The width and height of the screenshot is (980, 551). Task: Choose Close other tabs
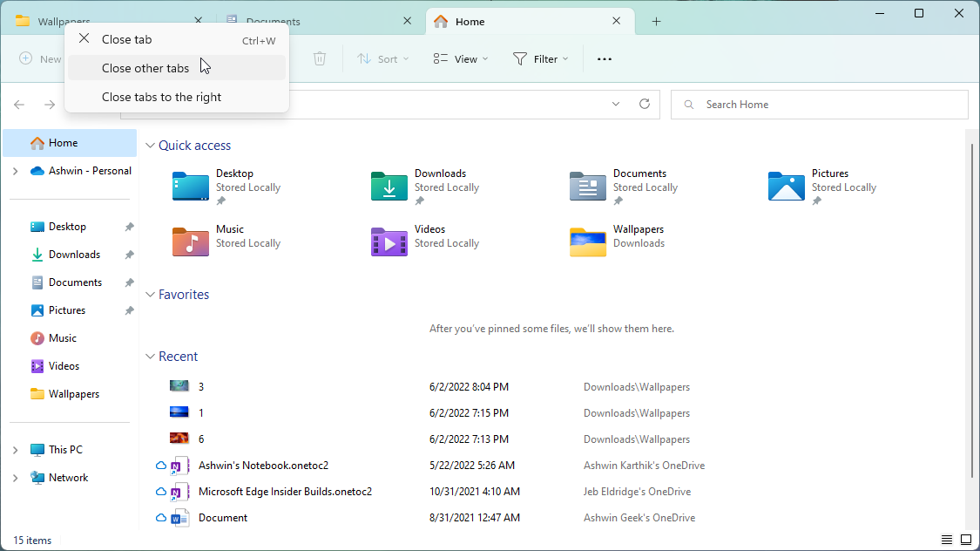pyautogui.click(x=177, y=68)
